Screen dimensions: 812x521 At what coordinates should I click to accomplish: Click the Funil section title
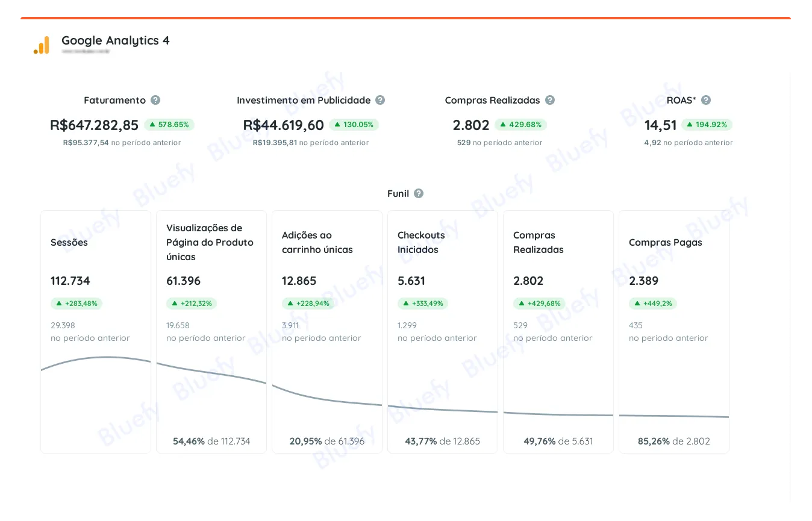point(398,193)
